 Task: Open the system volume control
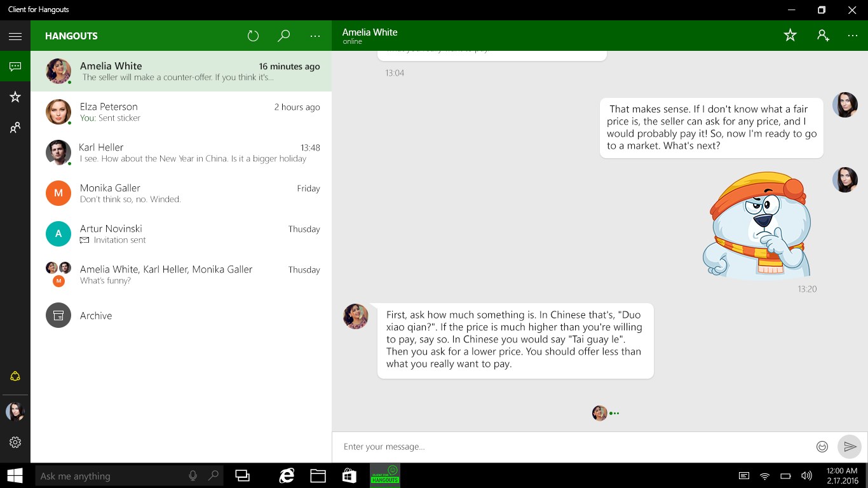pyautogui.click(x=806, y=476)
